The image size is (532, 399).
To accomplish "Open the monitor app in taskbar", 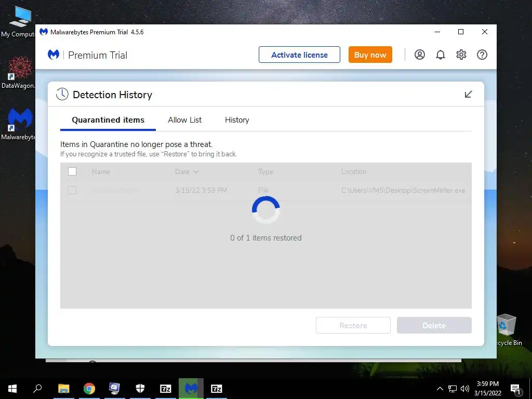I will coord(114,389).
